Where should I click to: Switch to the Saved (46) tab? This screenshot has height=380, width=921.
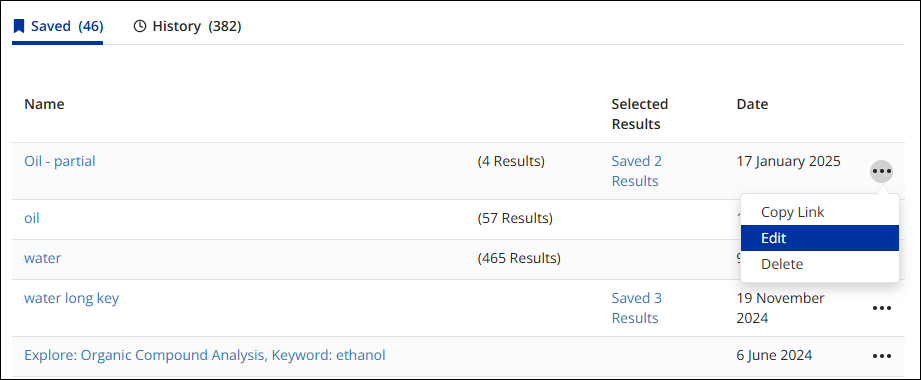click(58, 26)
